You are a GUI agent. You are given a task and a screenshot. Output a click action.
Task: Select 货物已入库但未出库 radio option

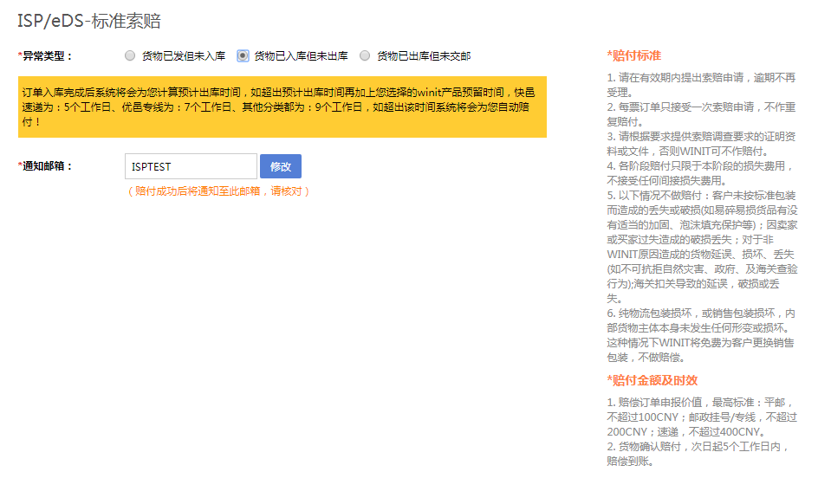point(243,55)
